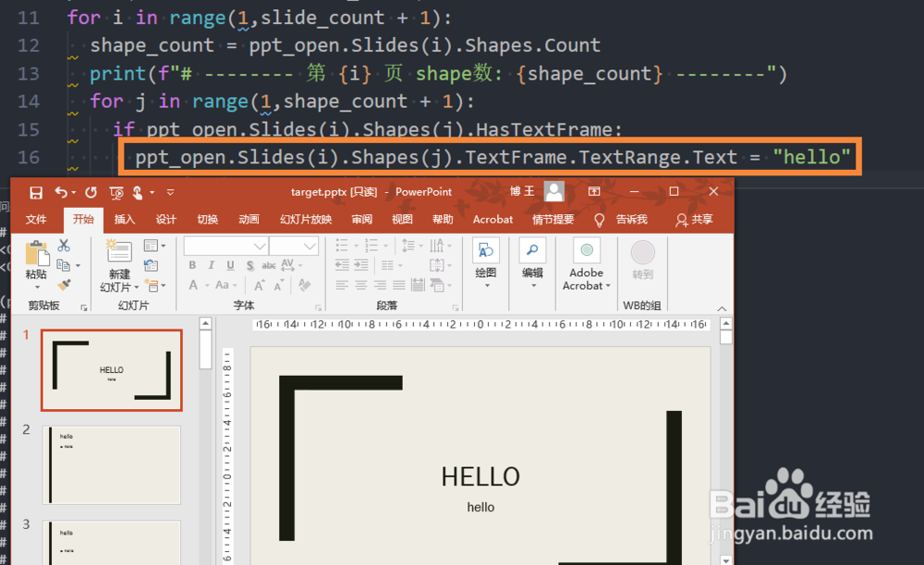Viewport: 924px width, 565px height.
Task: Click the Repeat/Redo arrow in quick access
Action: pos(91,192)
